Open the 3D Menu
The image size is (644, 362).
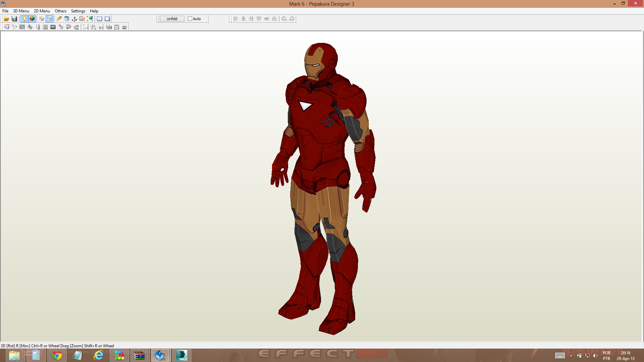point(21,11)
